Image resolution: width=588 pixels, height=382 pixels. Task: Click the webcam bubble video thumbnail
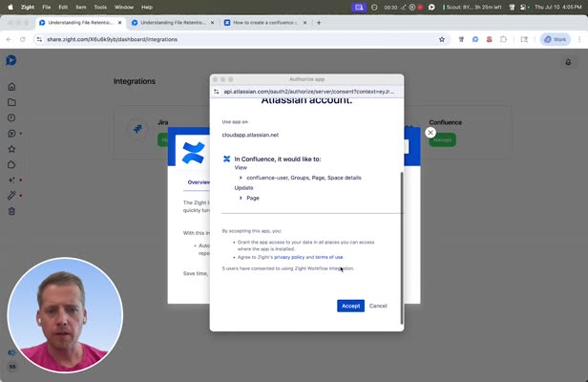pos(65,315)
